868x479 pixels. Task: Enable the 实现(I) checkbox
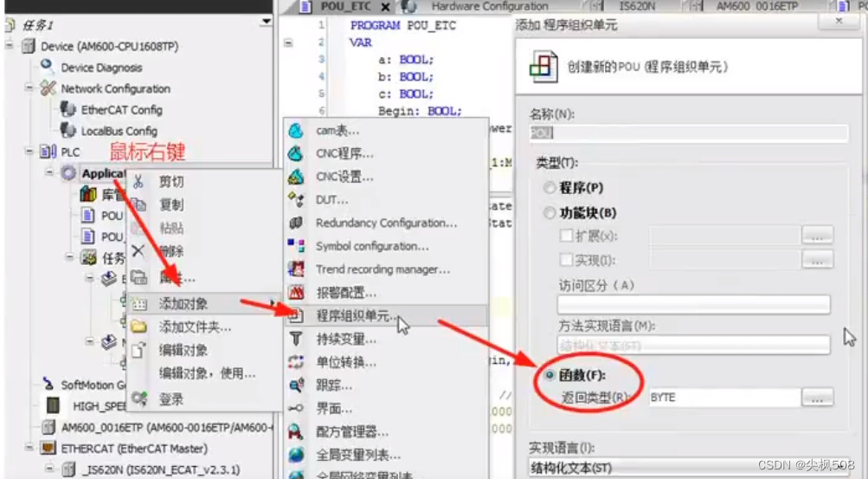coord(566,260)
